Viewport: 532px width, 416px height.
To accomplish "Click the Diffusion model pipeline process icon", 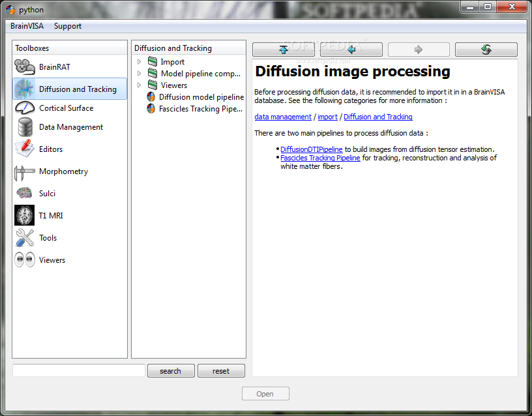I will [x=151, y=97].
